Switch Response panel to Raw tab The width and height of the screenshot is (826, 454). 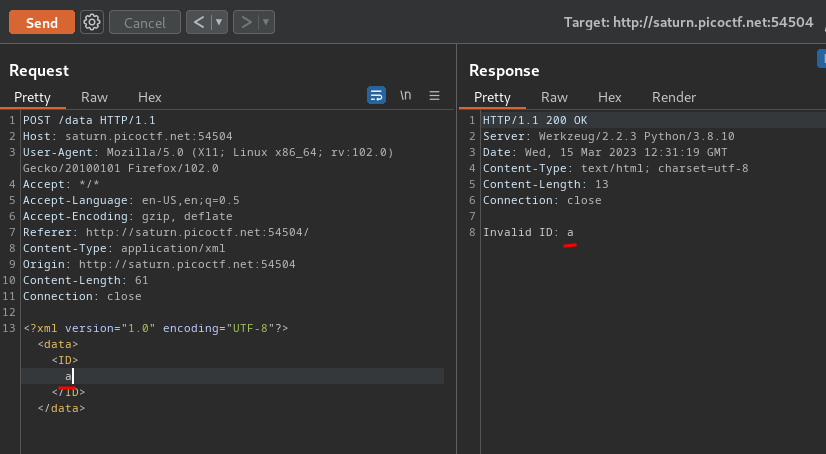pos(554,97)
